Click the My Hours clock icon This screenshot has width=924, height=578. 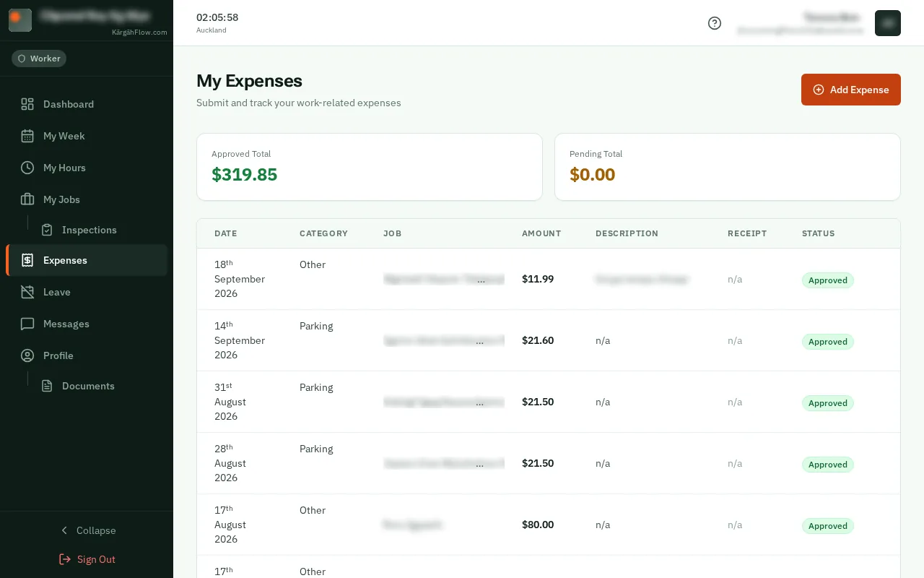coord(27,168)
